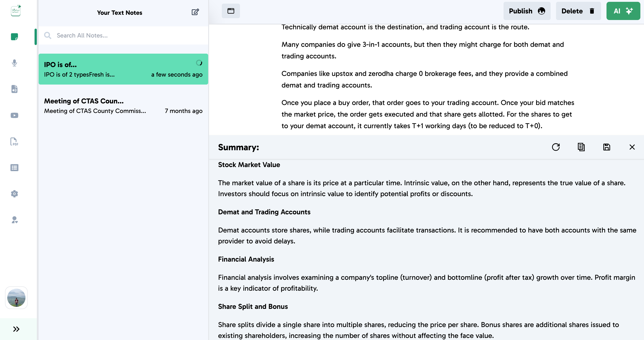Click the Search All Notes field
644x340 pixels.
(125, 35)
